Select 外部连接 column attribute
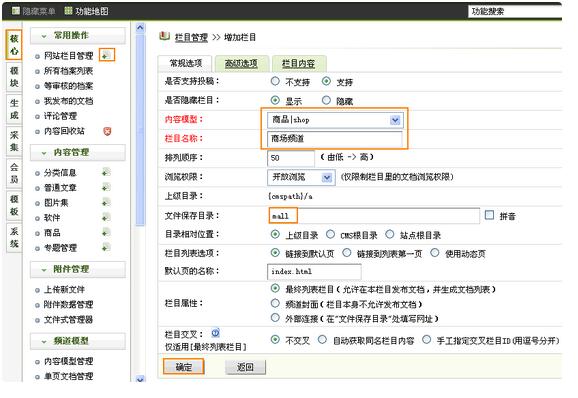The width and height of the screenshot is (578, 398). pos(275,318)
